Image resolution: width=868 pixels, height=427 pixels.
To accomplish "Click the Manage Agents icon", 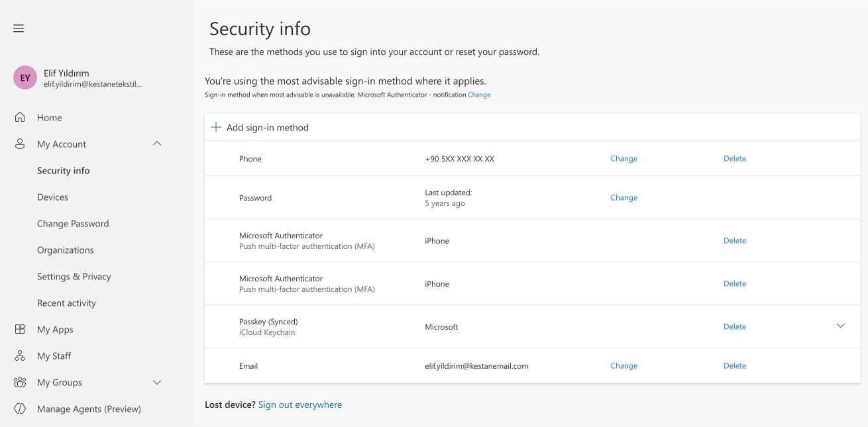I will [x=20, y=408].
